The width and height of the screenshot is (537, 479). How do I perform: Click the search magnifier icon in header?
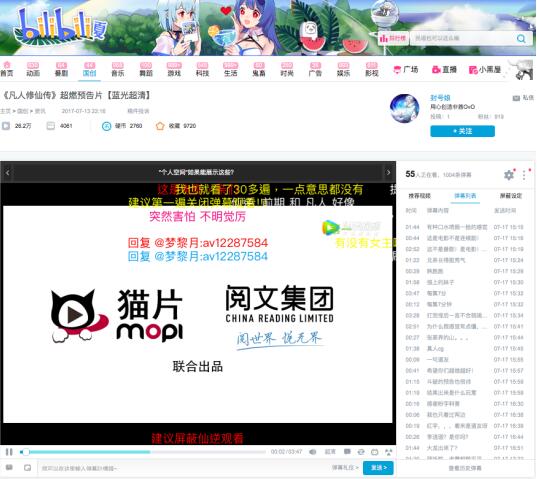pos(521,38)
